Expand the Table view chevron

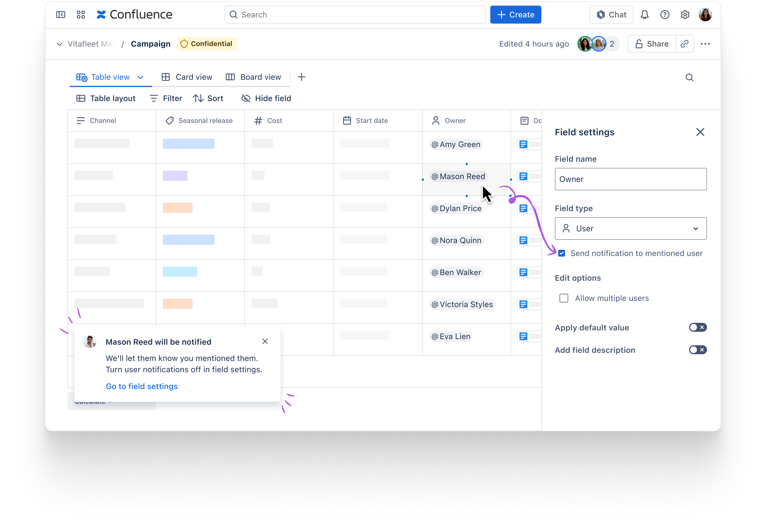click(140, 77)
